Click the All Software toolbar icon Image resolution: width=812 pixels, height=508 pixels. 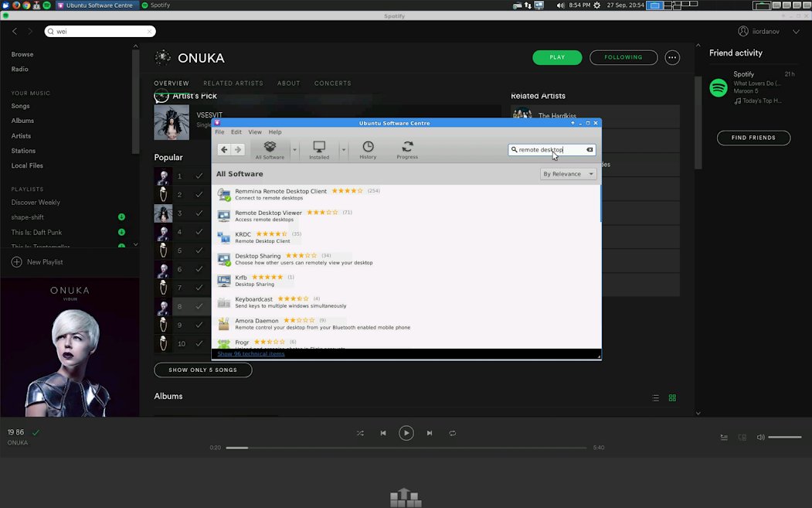pos(270,149)
